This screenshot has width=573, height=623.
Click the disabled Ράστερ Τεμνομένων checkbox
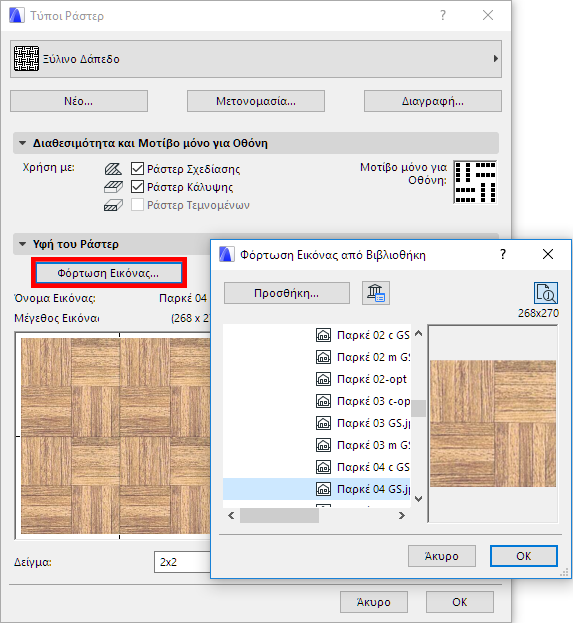click(x=137, y=205)
